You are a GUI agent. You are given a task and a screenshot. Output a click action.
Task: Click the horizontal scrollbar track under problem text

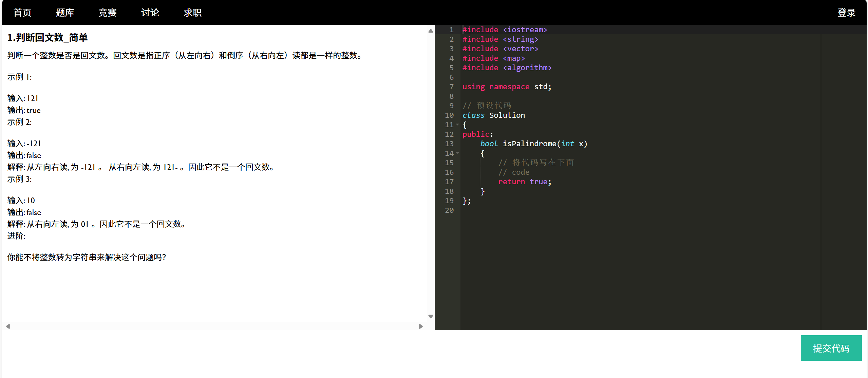tap(214, 326)
